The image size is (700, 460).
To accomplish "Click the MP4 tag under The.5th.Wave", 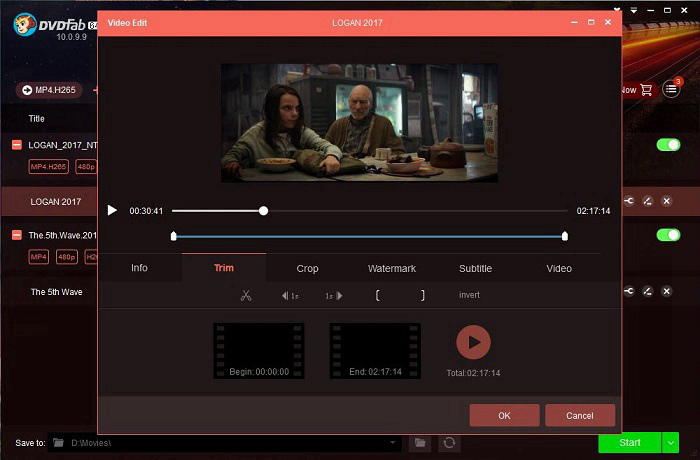I will [x=38, y=257].
